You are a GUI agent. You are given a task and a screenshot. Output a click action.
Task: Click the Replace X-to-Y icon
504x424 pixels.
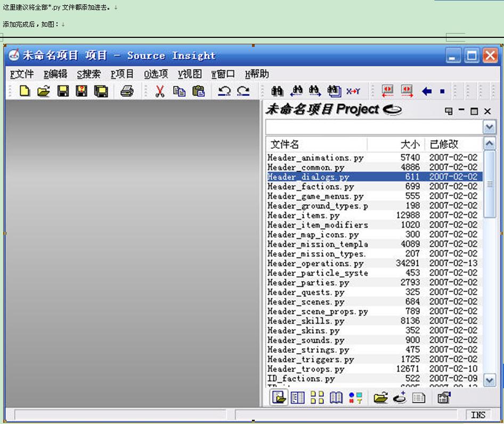353,91
